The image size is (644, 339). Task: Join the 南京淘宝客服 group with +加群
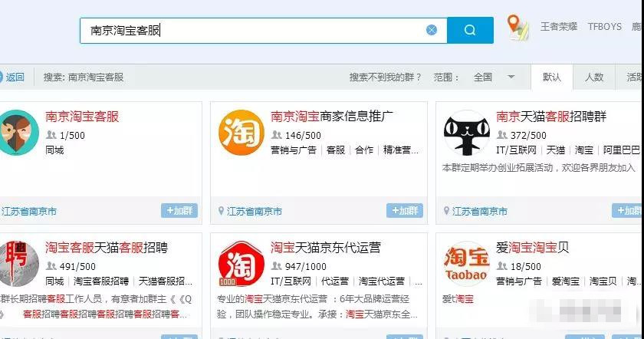179,210
